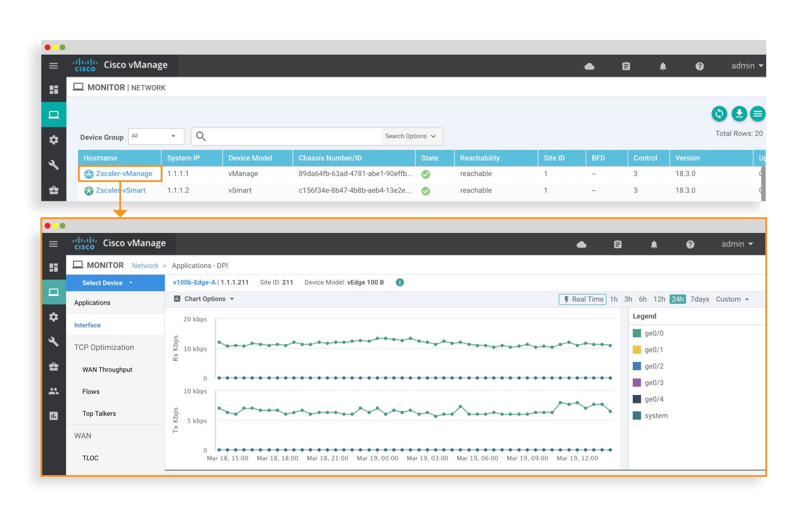The width and height of the screenshot is (812, 524).
Task: Select the Administration users icon
Action: coord(54,391)
